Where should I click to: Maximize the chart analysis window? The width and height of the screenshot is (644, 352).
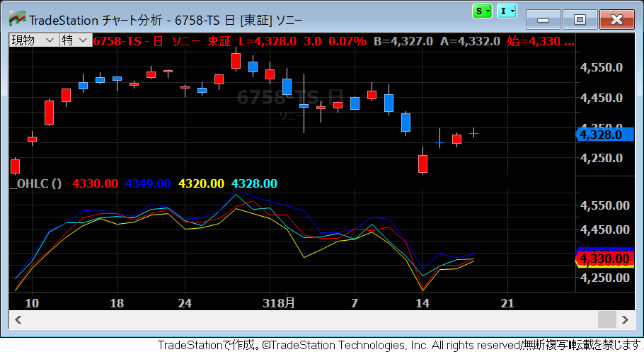[x=580, y=19]
